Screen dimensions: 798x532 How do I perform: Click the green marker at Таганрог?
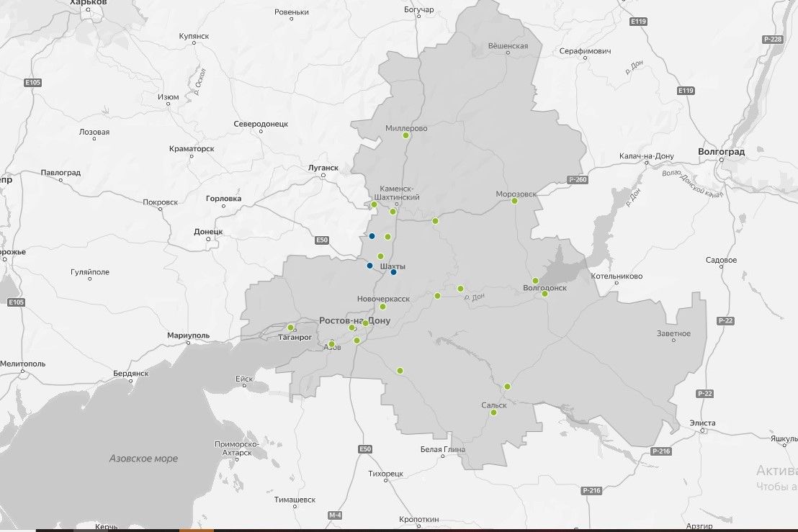coord(290,328)
